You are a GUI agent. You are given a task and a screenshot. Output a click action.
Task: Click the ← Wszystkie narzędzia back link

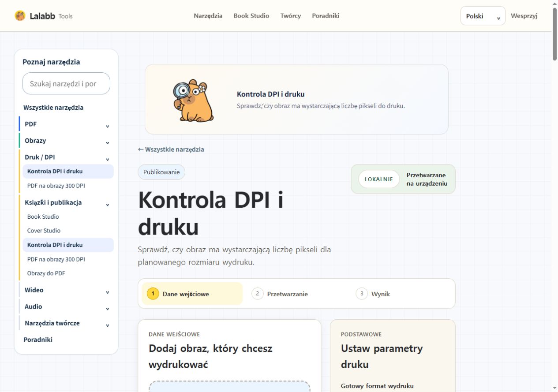(x=171, y=149)
